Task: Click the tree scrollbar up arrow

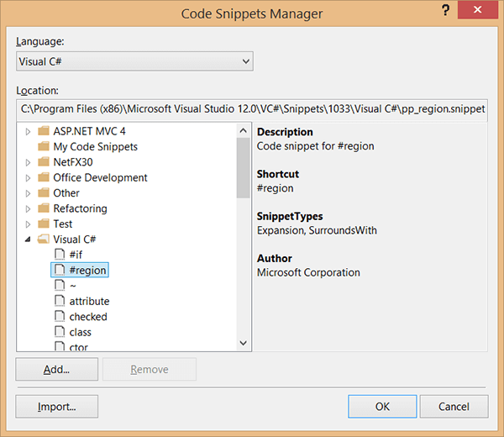Action: (244, 130)
